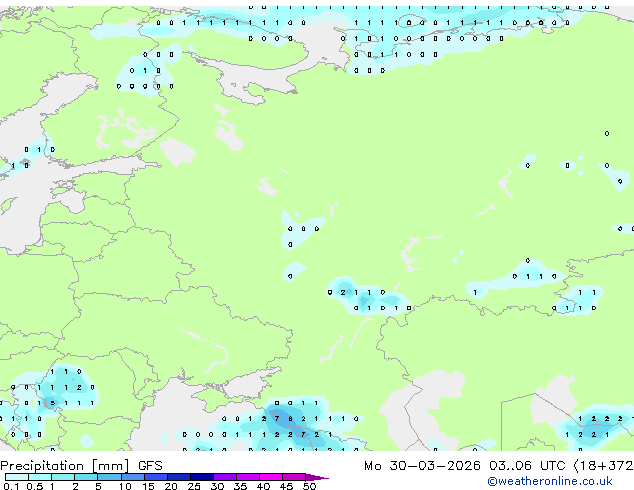Click the 'GFS' model label
The height and width of the screenshot is (490, 634).
point(150,466)
